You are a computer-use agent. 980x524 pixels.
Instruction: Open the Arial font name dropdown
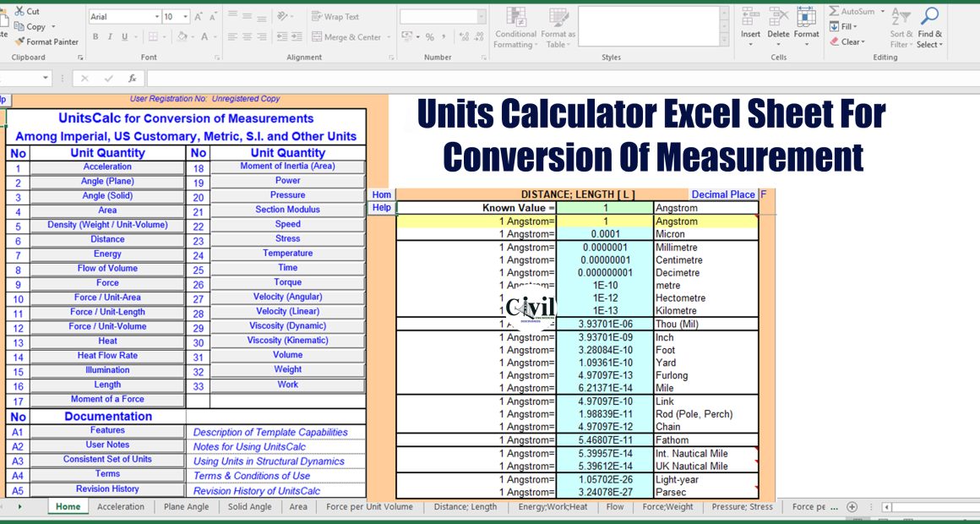[x=157, y=17]
